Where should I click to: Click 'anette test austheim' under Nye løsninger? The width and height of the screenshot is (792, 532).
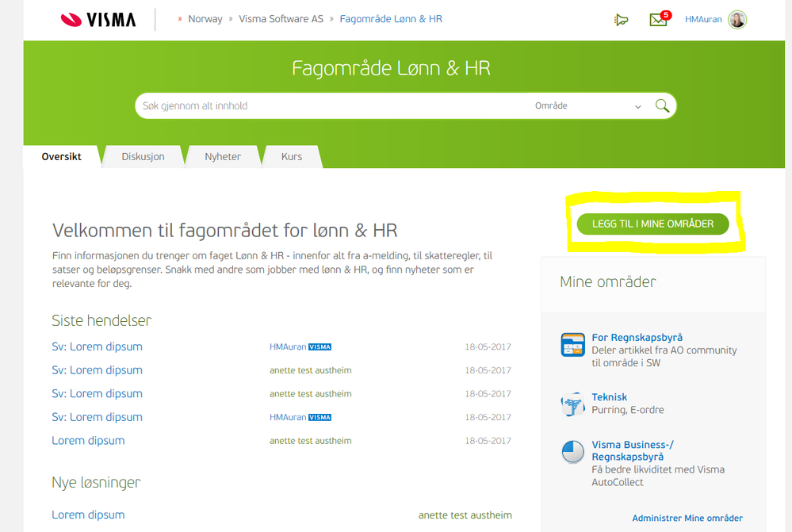coord(465,515)
